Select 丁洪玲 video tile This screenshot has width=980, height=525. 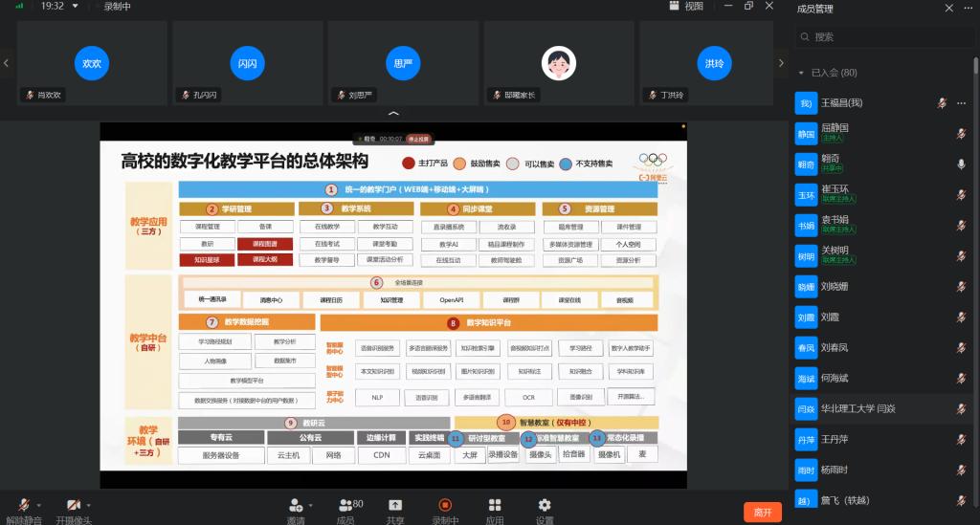coord(707,63)
